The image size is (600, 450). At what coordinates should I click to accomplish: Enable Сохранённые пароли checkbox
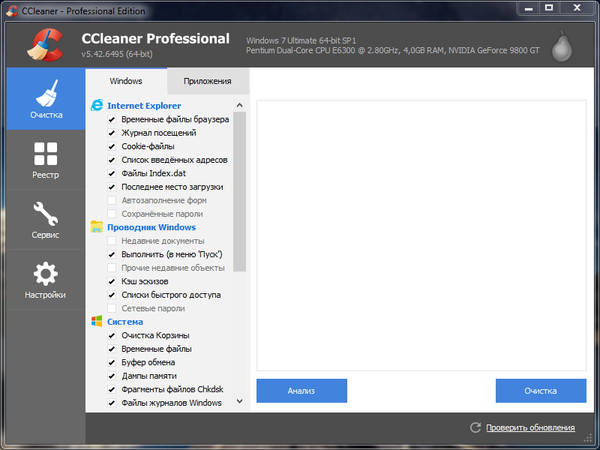(112, 214)
